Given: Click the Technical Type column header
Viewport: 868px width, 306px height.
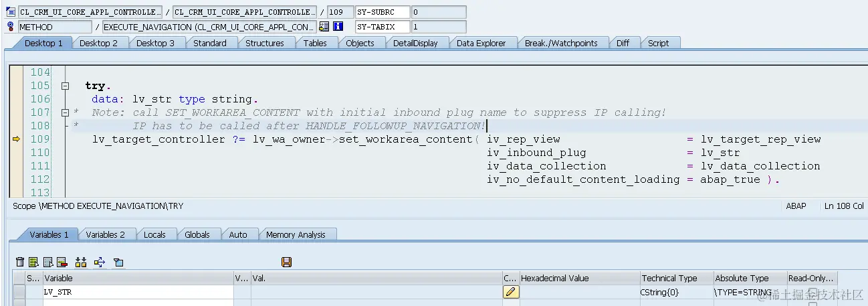Looking at the screenshot, I should [x=676, y=278].
